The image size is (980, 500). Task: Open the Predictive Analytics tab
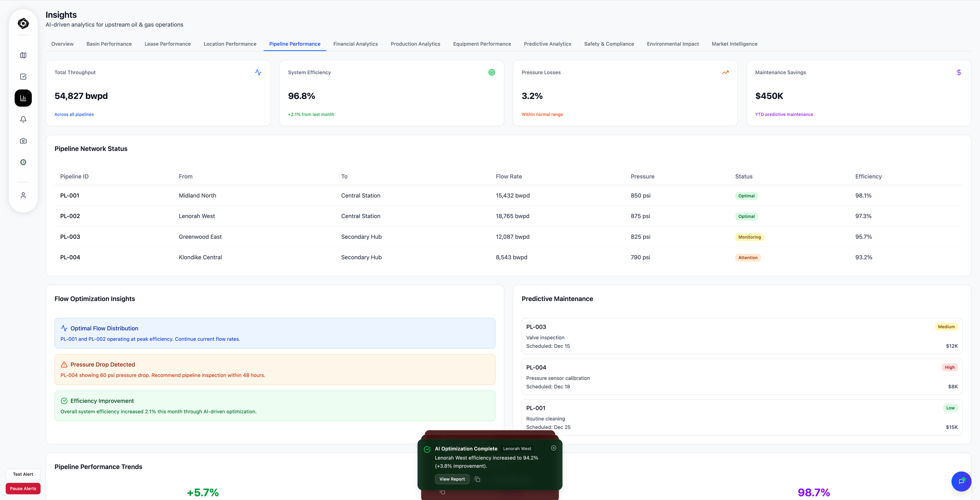pyautogui.click(x=548, y=44)
